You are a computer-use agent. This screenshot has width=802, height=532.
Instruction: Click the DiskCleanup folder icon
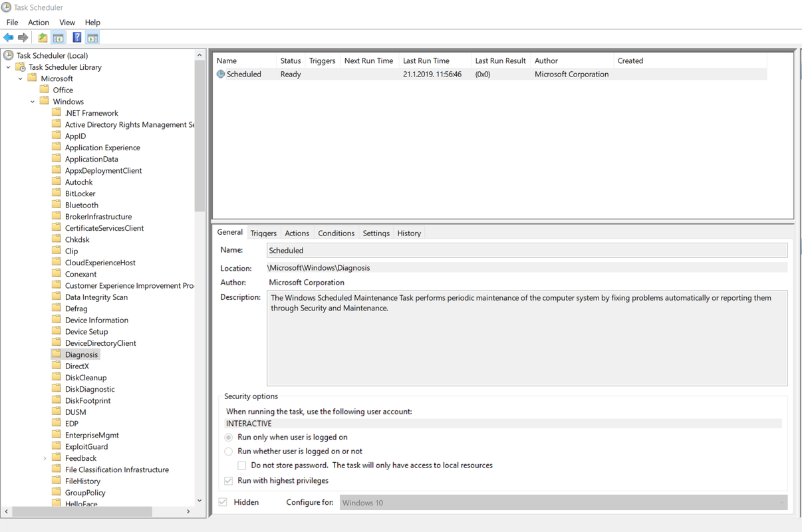(x=57, y=378)
